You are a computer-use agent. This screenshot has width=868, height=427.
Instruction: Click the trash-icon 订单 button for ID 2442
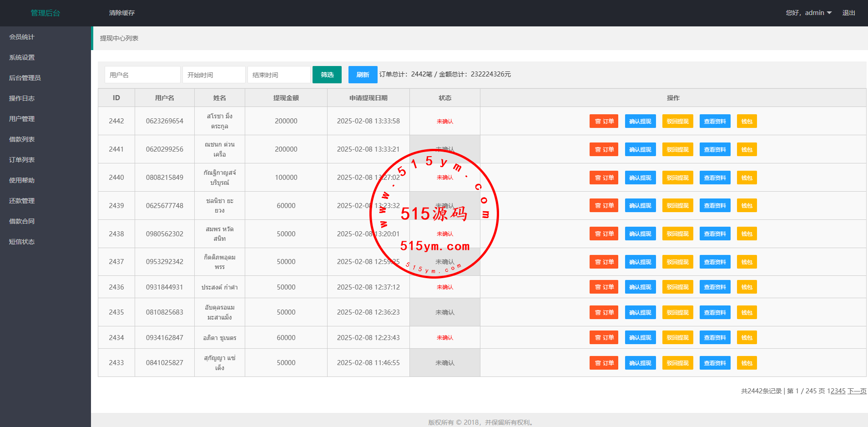604,122
